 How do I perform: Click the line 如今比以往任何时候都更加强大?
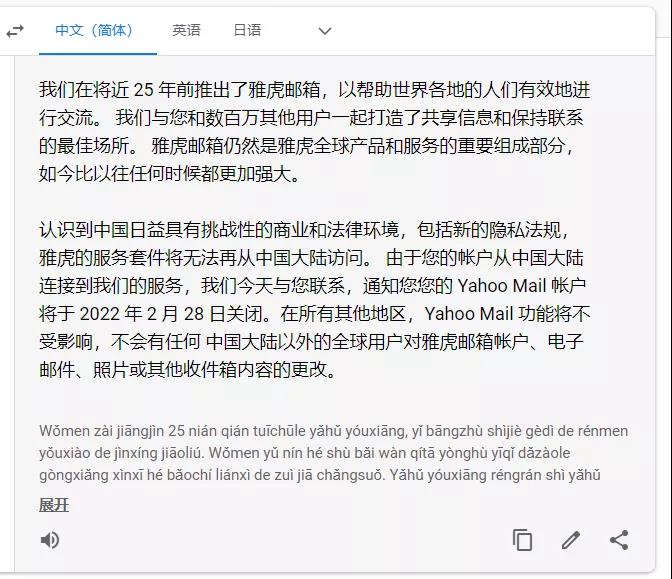point(170,174)
